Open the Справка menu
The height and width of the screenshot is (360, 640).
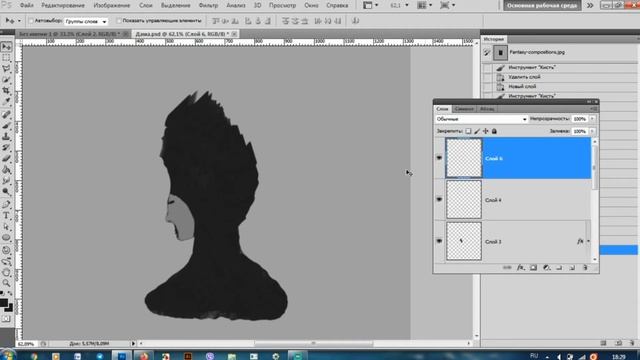(x=337, y=5)
